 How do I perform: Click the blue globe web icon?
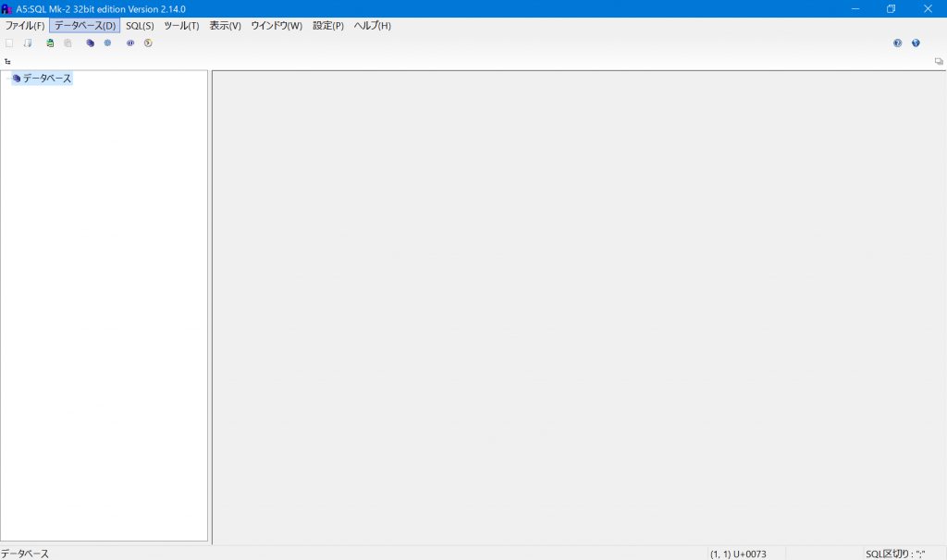click(x=916, y=43)
